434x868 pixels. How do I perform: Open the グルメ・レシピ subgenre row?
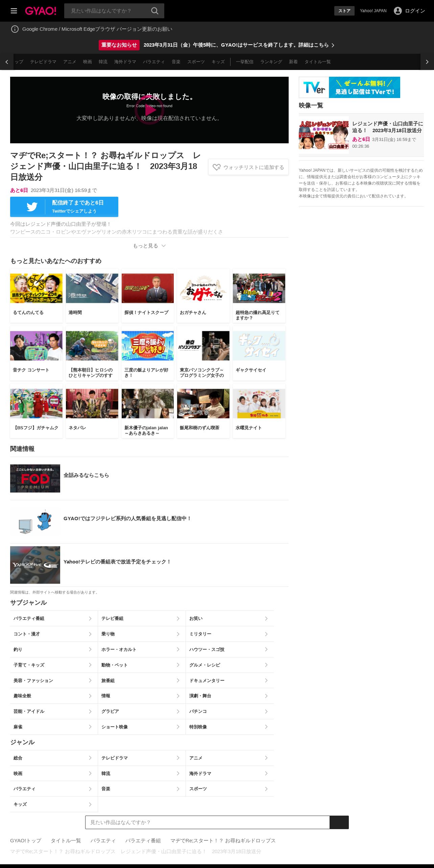230,665
